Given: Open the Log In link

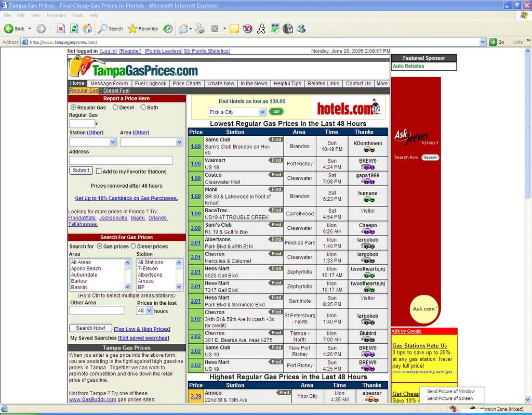Looking at the screenshot, I should (109, 51).
